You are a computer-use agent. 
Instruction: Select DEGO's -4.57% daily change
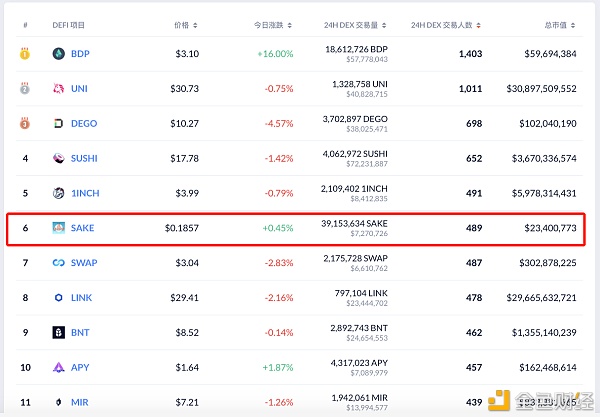pyautogui.click(x=279, y=123)
